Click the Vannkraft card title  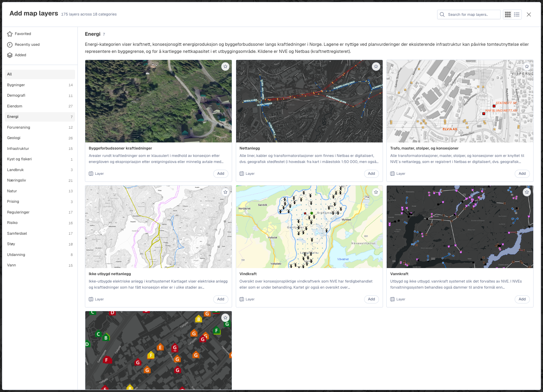pos(399,274)
